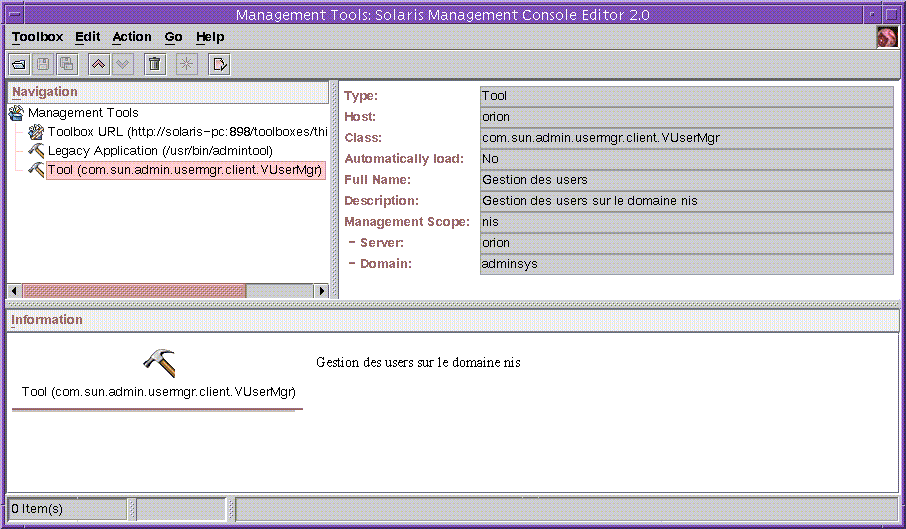Select Legacy Application (/usr/bin/admintool) entry
This screenshot has width=906, height=529.
pos(160,151)
